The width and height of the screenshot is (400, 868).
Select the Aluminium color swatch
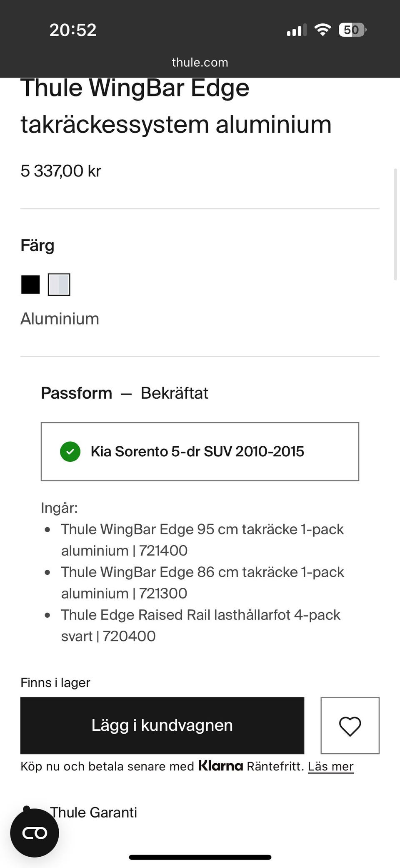point(59,285)
